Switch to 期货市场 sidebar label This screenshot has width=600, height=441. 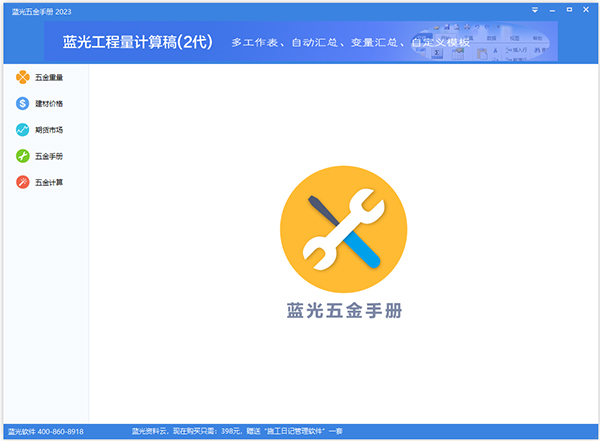tap(49, 130)
